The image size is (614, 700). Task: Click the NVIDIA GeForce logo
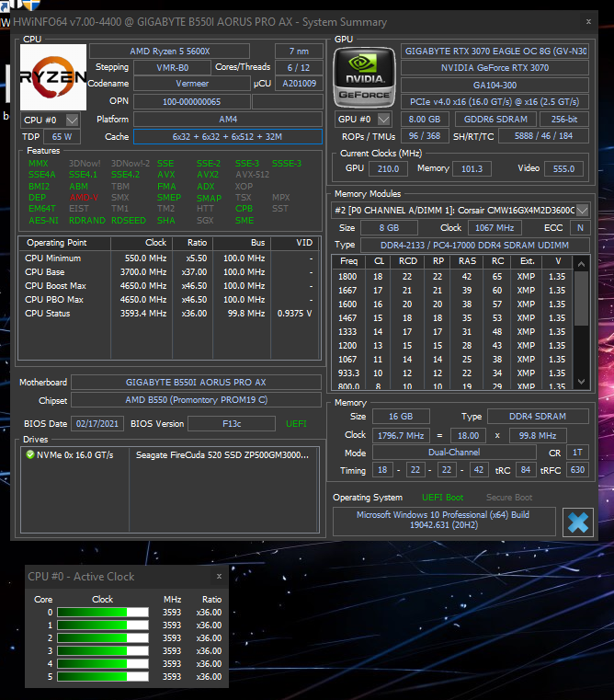point(363,75)
